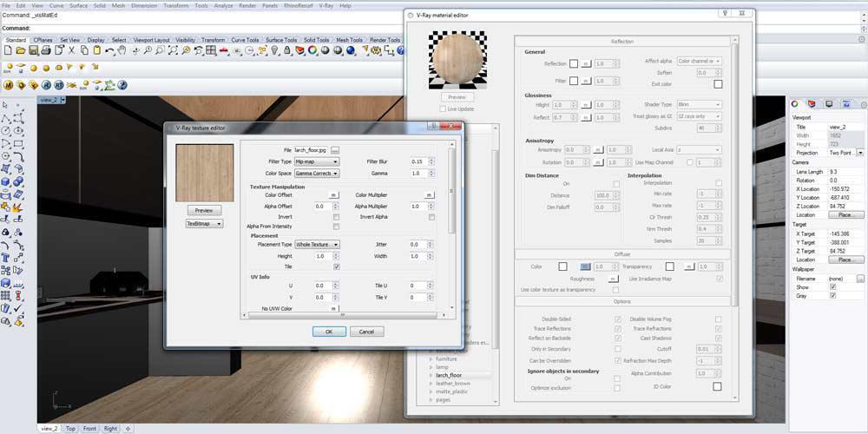The height and width of the screenshot is (434, 868).
Task: Uncheck the Tile checkbox under Placement
Action: pos(337,266)
